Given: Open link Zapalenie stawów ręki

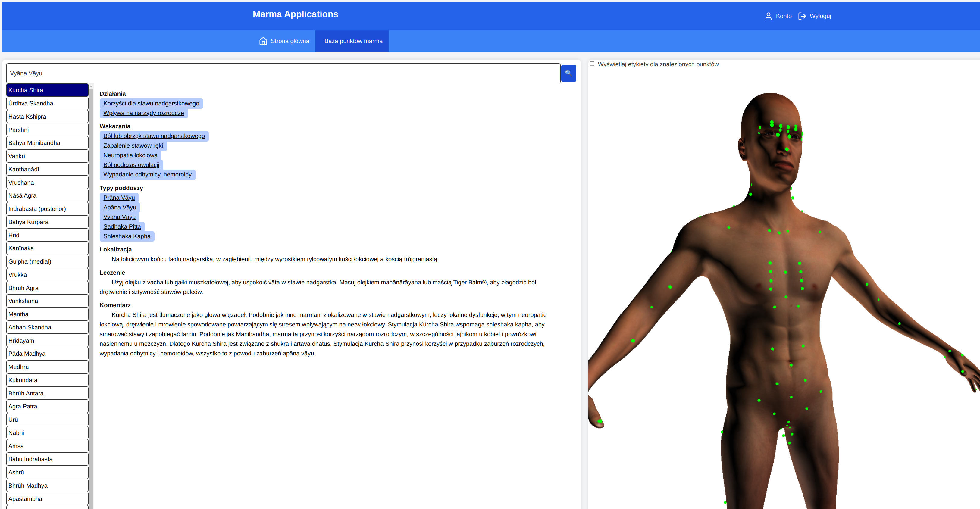Looking at the screenshot, I should coord(133,146).
